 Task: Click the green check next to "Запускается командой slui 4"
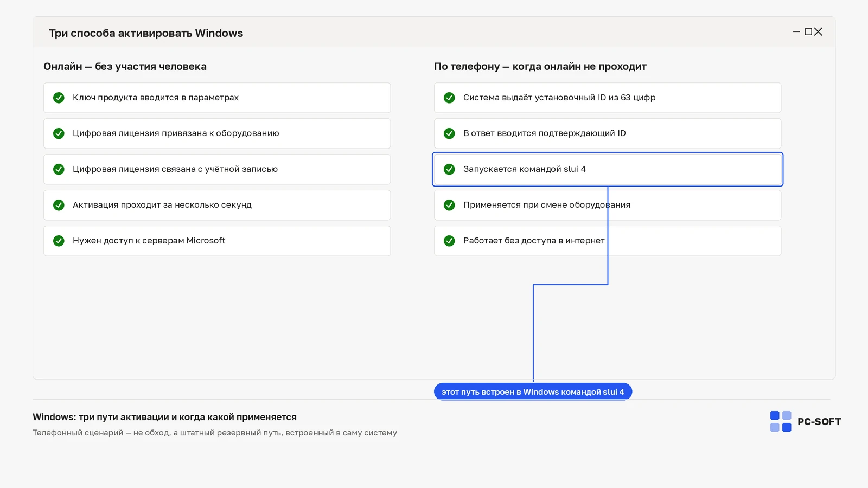tap(449, 169)
